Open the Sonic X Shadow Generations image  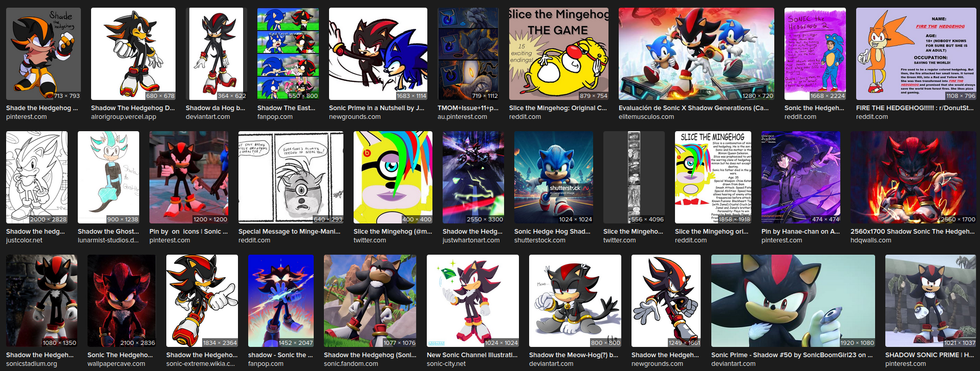tap(696, 54)
